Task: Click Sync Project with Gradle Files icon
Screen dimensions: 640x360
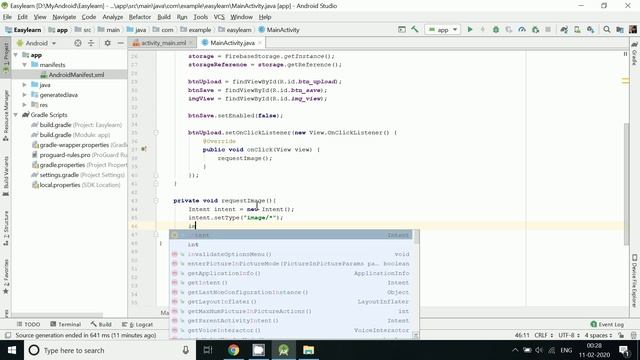Action: [564, 29]
